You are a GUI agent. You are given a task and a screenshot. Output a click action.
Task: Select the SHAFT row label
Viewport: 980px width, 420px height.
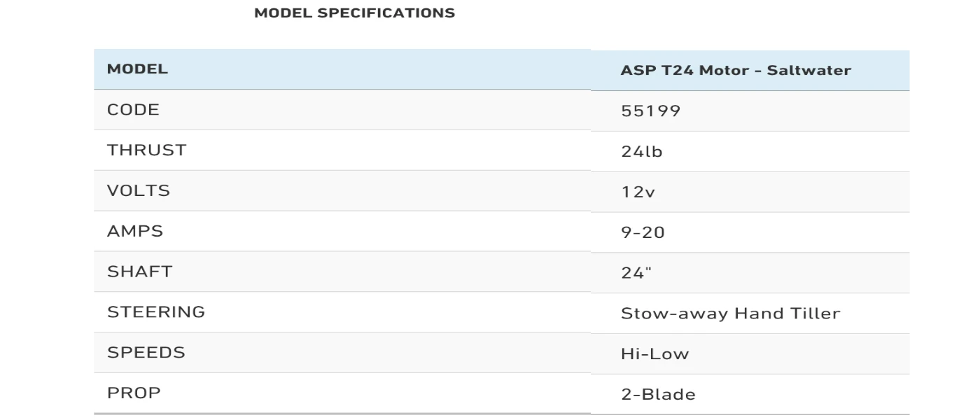[x=139, y=272]
